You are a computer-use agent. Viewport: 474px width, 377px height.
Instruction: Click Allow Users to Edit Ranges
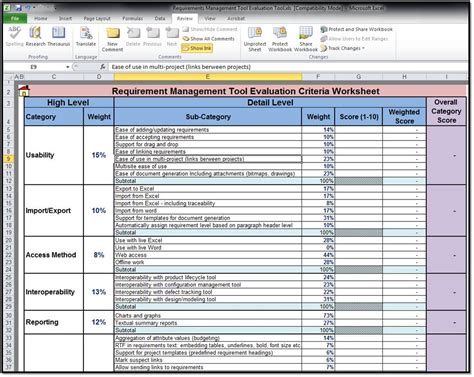[355, 39]
